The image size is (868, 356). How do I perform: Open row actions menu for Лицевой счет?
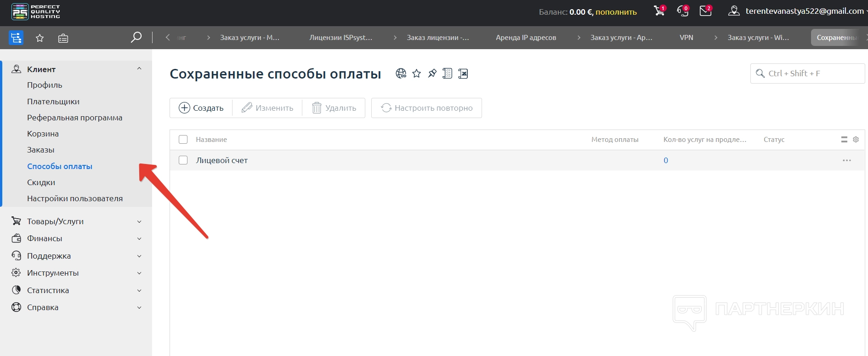(x=847, y=160)
